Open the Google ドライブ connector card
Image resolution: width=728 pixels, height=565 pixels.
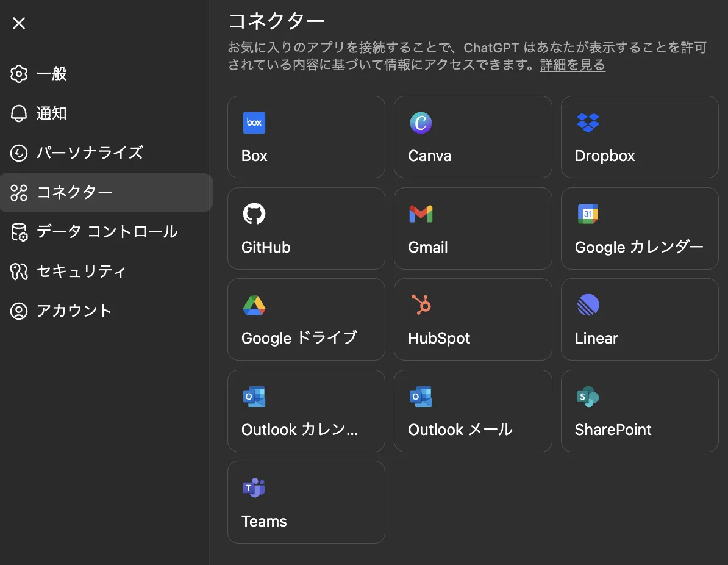[306, 319]
